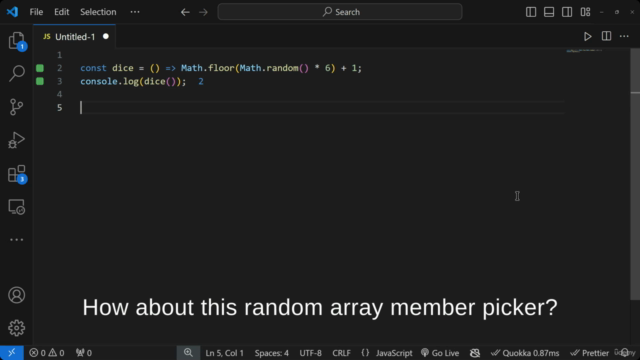The height and width of the screenshot is (360, 640).
Task: Open the Extensions view
Action: click(16, 174)
